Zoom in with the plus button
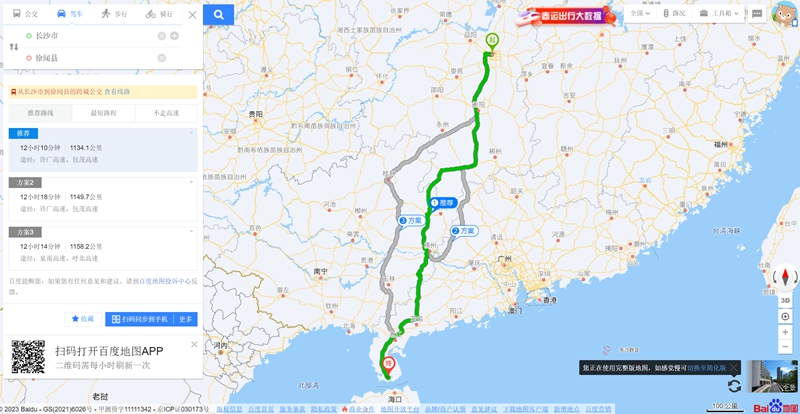800x414 pixels. tap(785, 332)
